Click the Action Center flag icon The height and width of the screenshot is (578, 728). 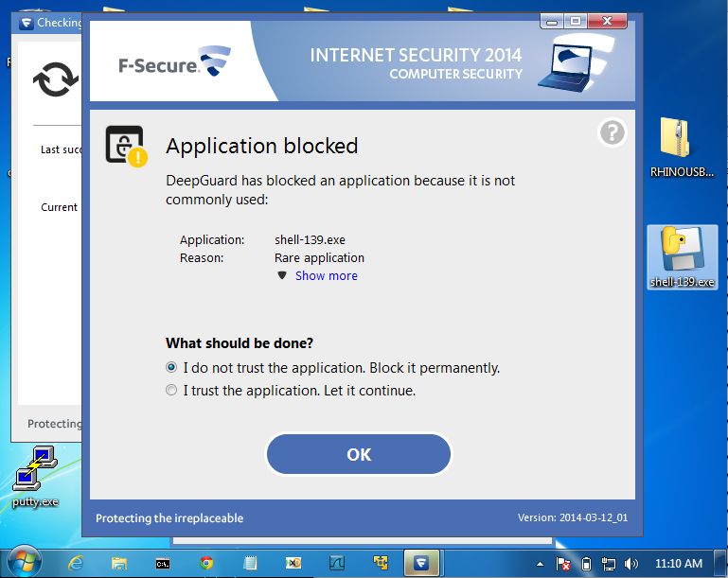click(x=564, y=563)
